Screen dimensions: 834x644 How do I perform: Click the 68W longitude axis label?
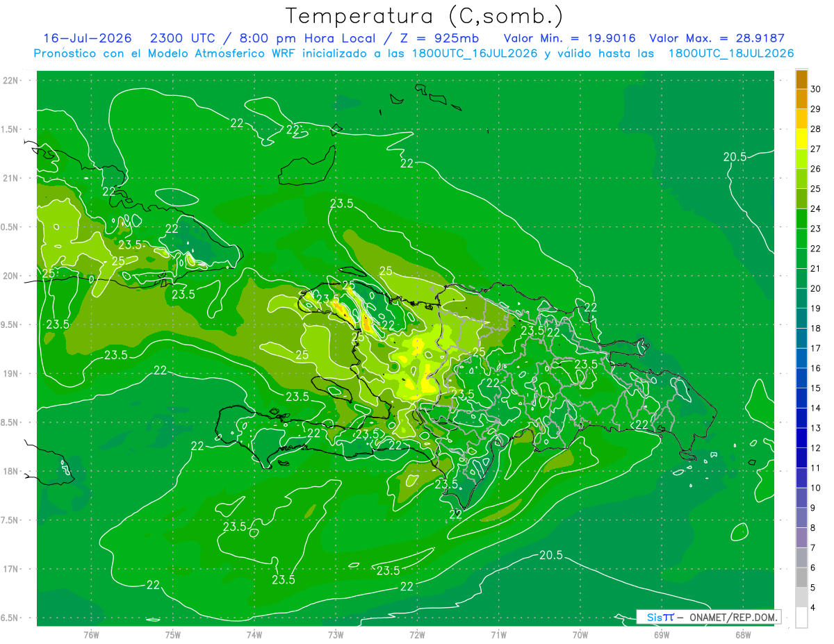(x=743, y=634)
